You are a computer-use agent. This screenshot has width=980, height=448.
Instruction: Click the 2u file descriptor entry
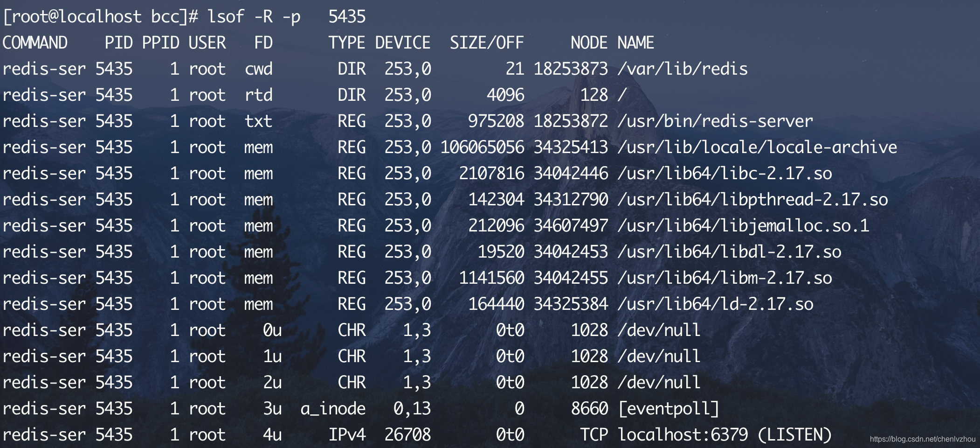[x=273, y=383]
